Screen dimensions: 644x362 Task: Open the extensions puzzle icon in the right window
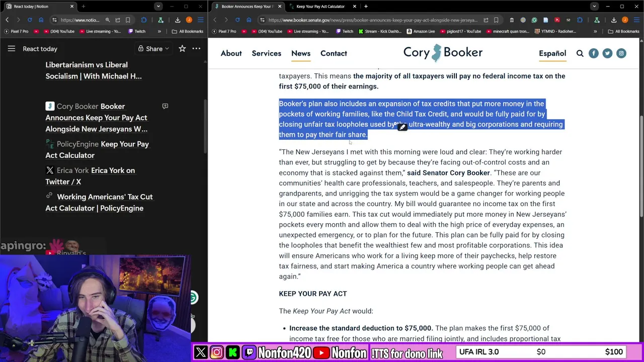580,20
